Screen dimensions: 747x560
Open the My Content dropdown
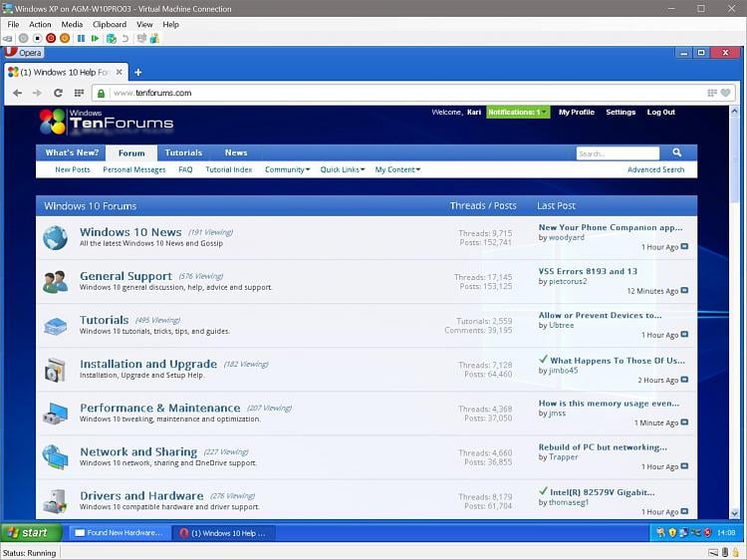click(397, 169)
